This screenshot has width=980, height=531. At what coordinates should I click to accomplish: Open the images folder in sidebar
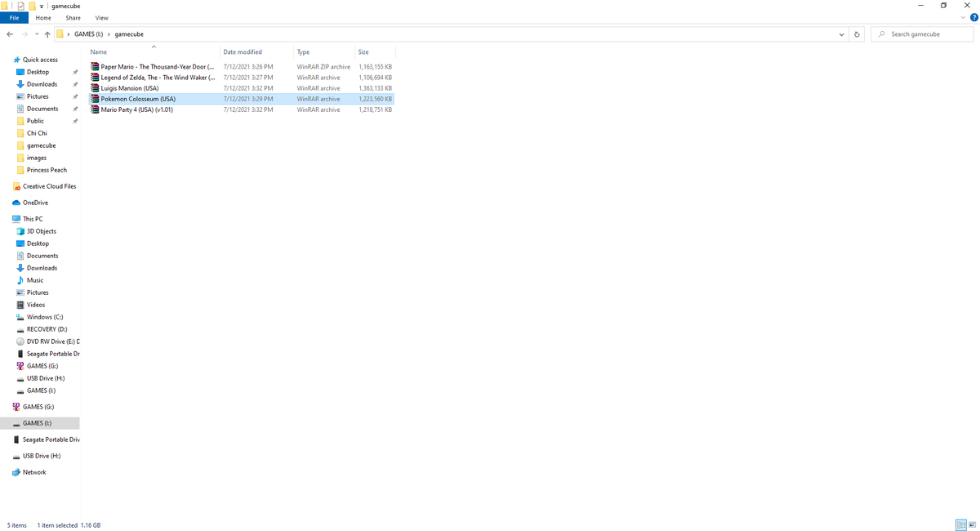(37, 158)
